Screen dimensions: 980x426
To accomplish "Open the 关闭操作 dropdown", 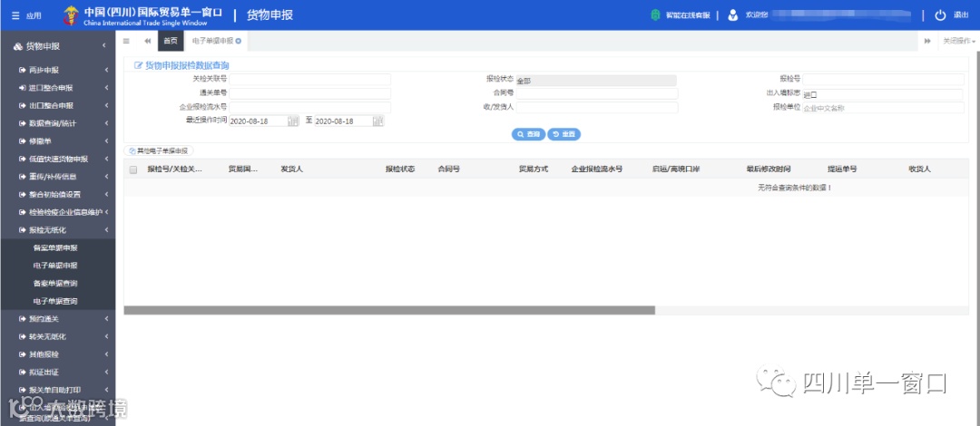I will 959,41.
